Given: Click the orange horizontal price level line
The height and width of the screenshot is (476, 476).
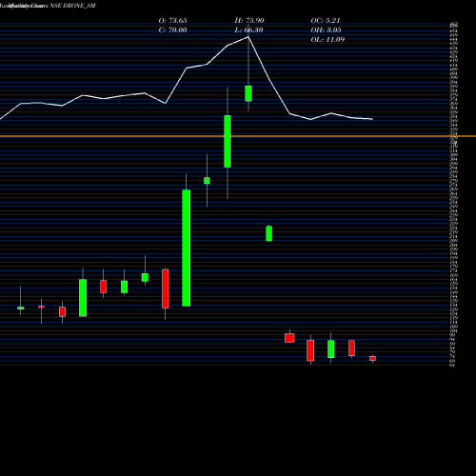Looking at the screenshot, I should (x=238, y=136).
